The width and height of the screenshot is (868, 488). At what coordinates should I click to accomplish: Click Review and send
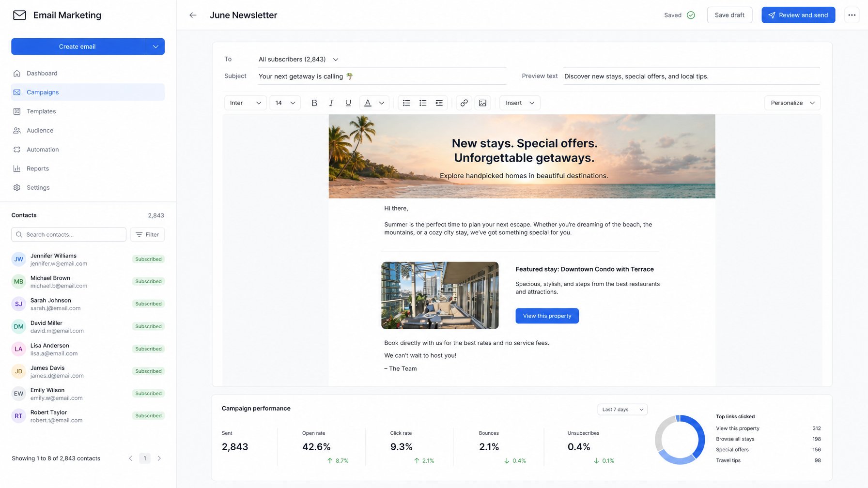(798, 15)
